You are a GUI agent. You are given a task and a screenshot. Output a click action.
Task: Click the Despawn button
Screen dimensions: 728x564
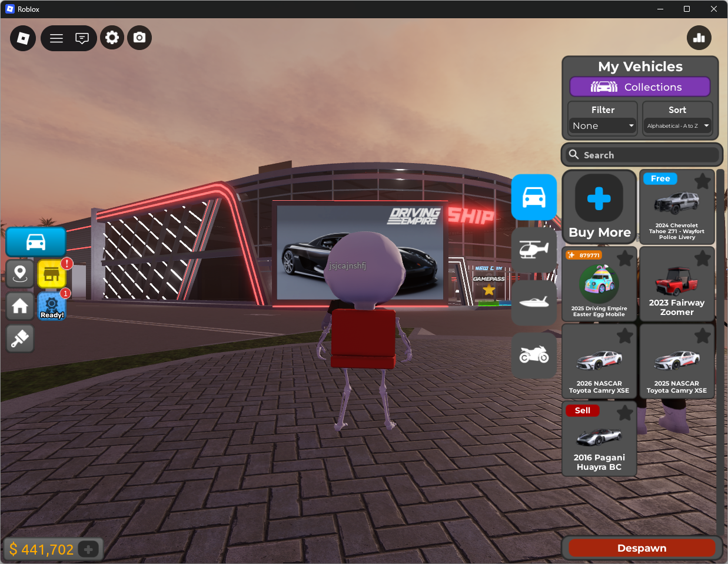pos(641,548)
